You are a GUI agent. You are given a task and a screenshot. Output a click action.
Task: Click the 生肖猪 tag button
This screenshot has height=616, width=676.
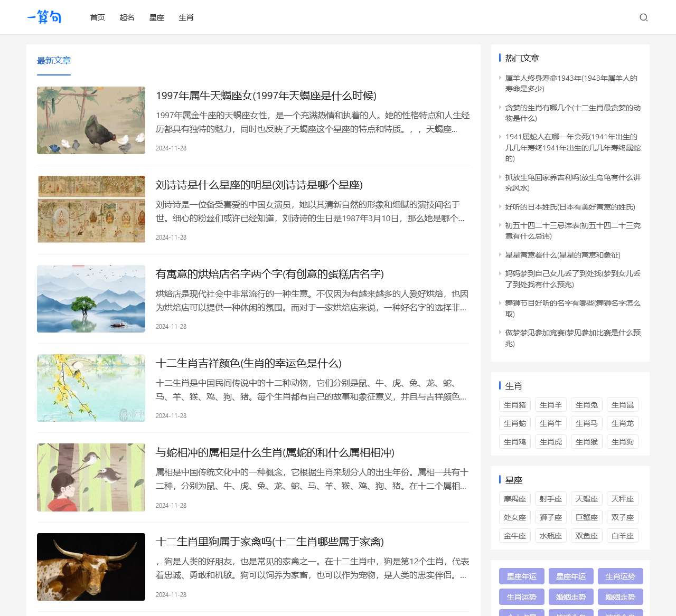click(x=514, y=404)
